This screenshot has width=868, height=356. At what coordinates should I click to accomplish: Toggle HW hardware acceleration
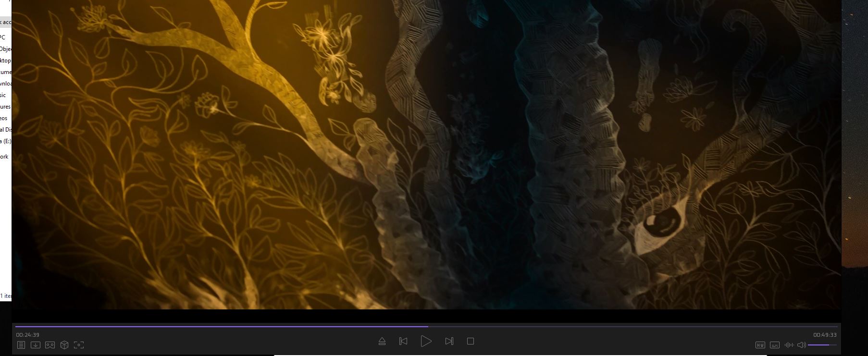point(760,345)
